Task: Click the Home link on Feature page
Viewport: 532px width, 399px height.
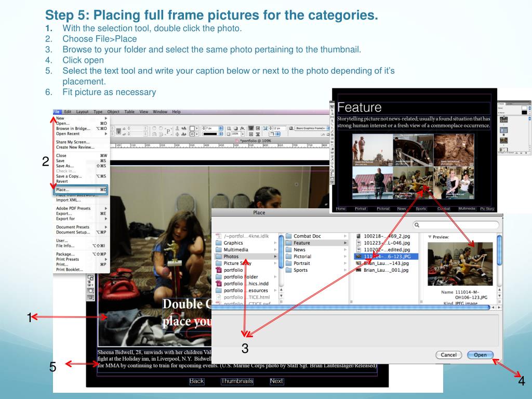Action: (341, 209)
